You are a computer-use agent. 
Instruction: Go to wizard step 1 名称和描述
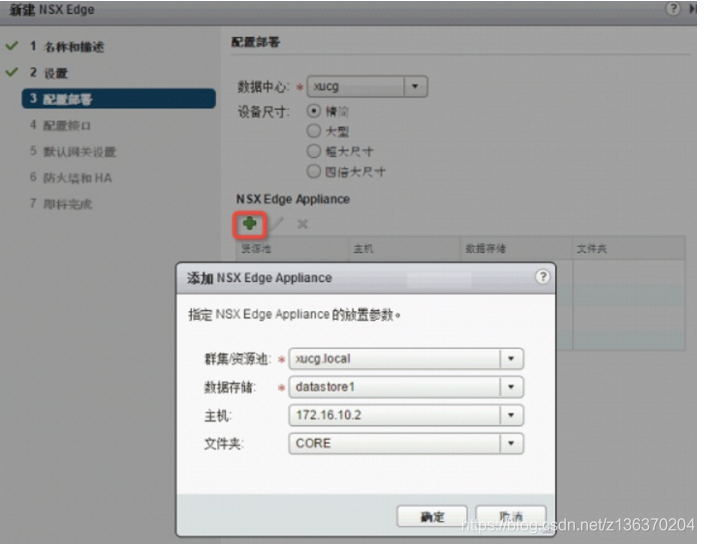point(67,47)
